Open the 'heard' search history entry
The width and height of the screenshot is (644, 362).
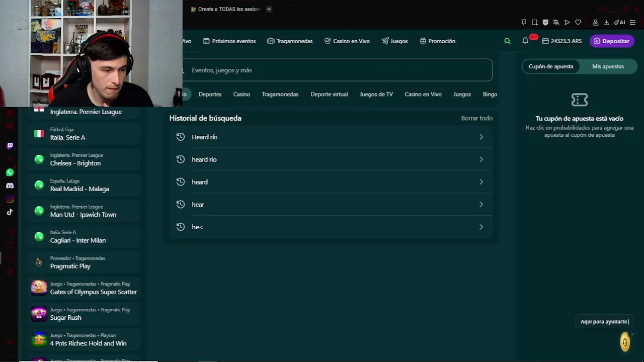(x=331, y=182)
